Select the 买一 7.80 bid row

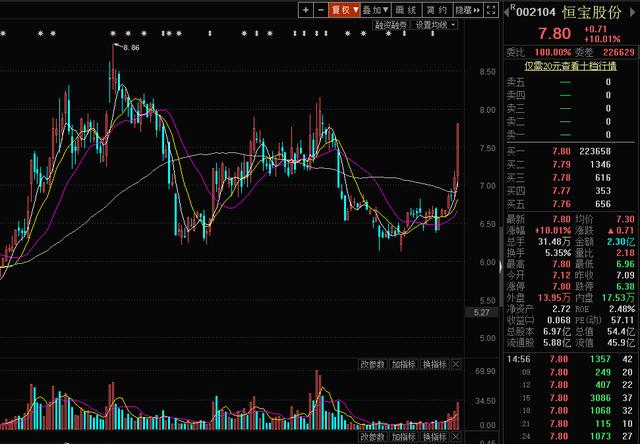tap(571, 151)
